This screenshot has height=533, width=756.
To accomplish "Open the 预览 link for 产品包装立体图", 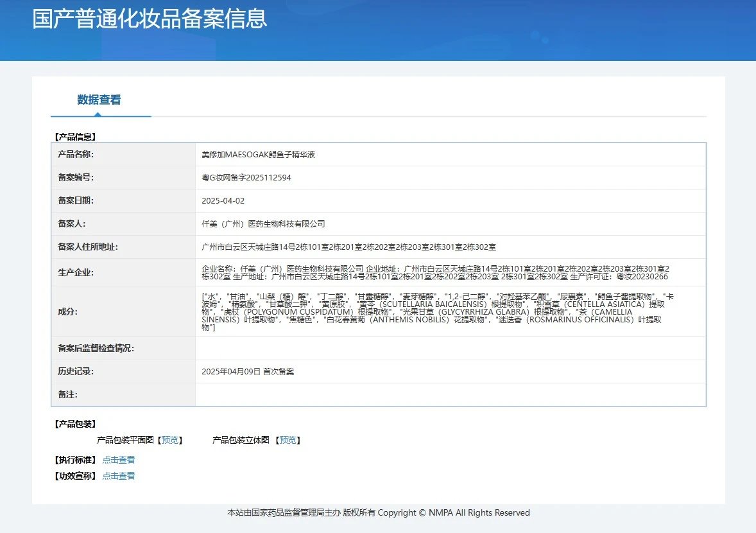I will [288, 440].
